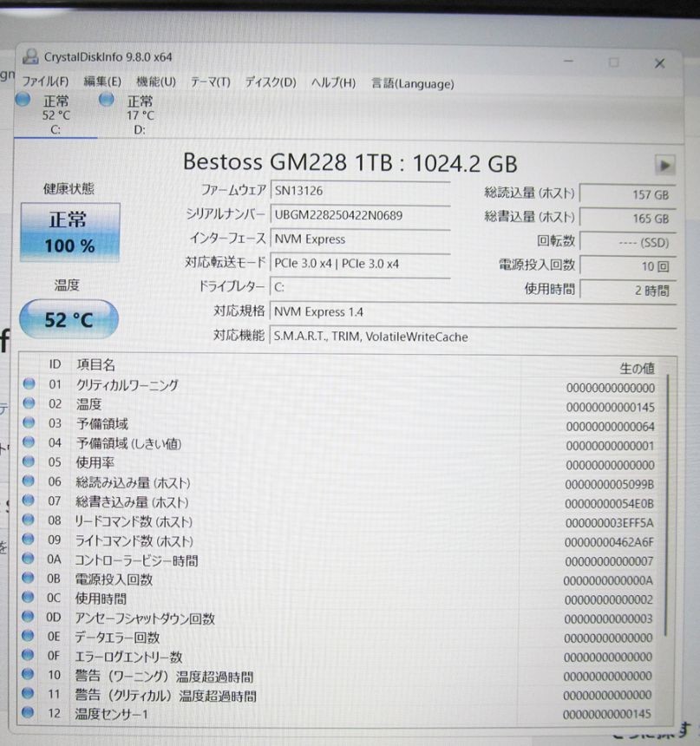Select the アンセーフシャットダウン回数 row name
700x746 pixels.
(145, 618)
